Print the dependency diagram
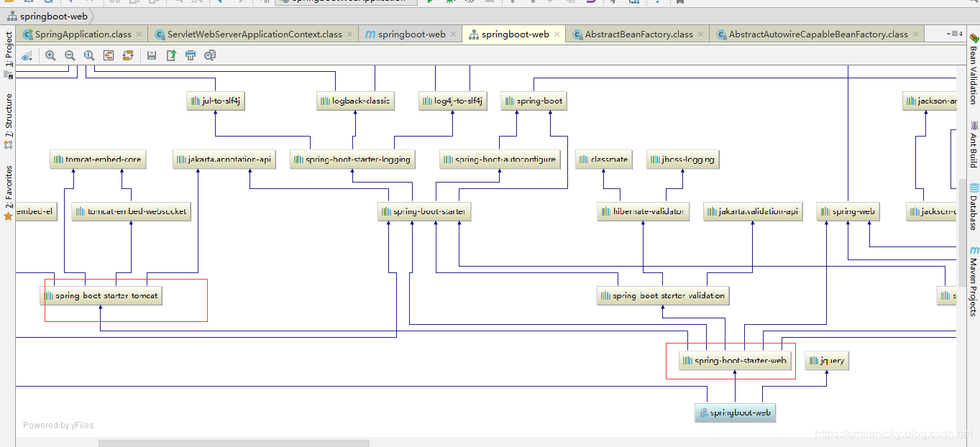This screenshot has height=447, width=980. [191, 55]
